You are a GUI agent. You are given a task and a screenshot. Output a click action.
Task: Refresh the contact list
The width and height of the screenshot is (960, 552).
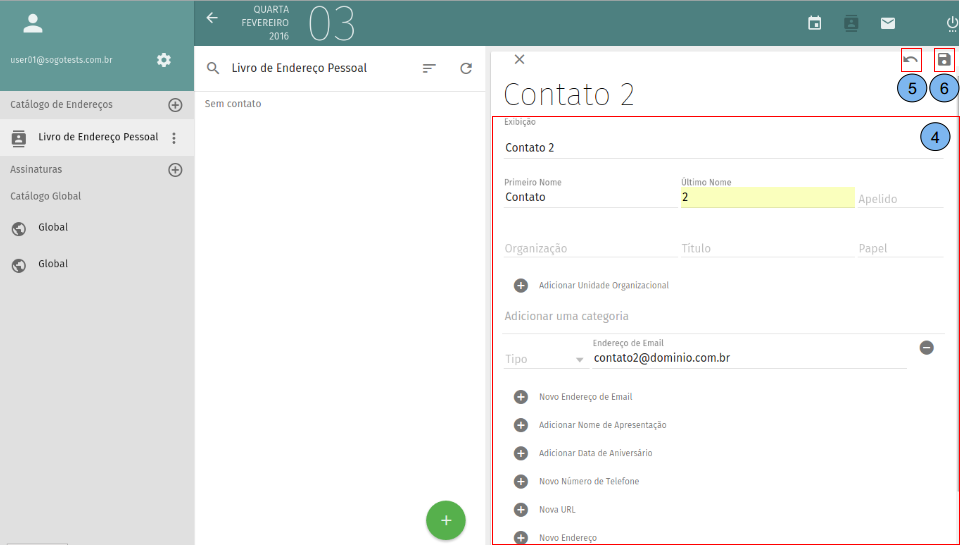pos(466,68)
